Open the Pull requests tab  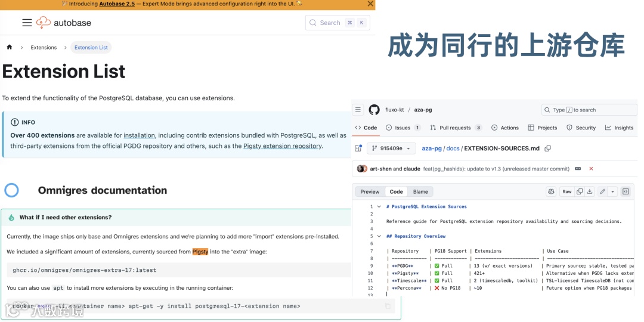click(x=456, y=128)
